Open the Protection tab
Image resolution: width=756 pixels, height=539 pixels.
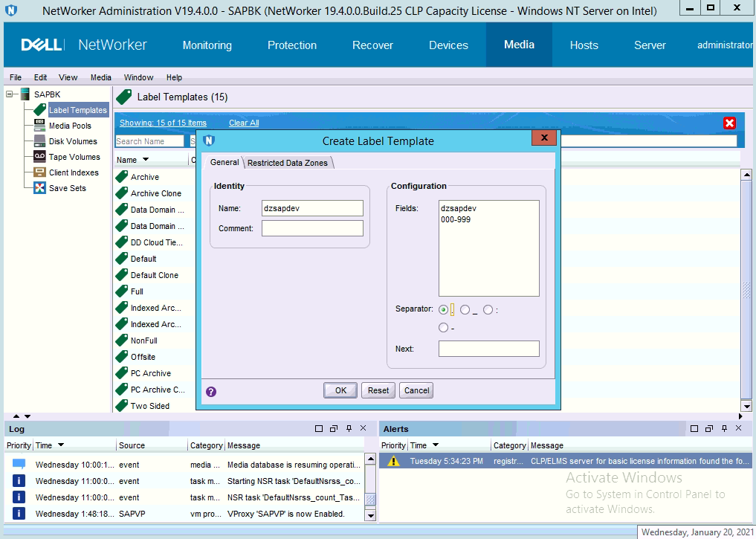(x=292, y=45)
